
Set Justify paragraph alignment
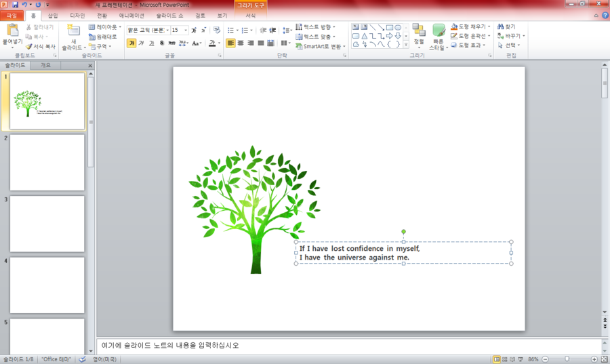[x=261, y=43]
